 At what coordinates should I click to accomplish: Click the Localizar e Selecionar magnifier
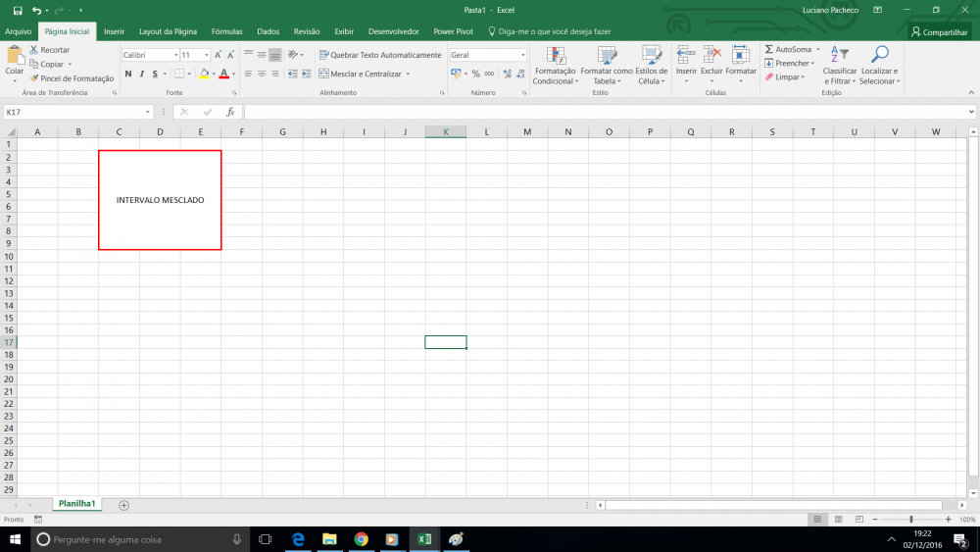coord(879,56)
